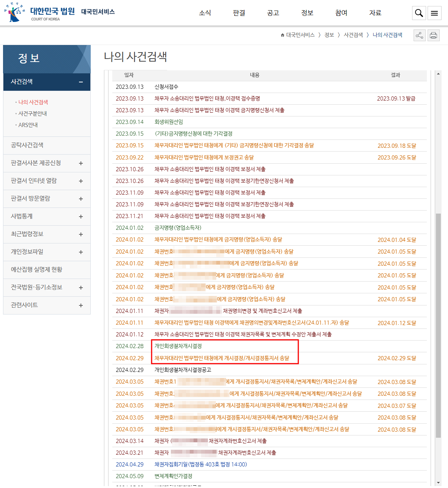Collapse the 사건검색 section minus icon
This screenshot has width=448, height=488.
pyautogui.click(x=81, y=82)
